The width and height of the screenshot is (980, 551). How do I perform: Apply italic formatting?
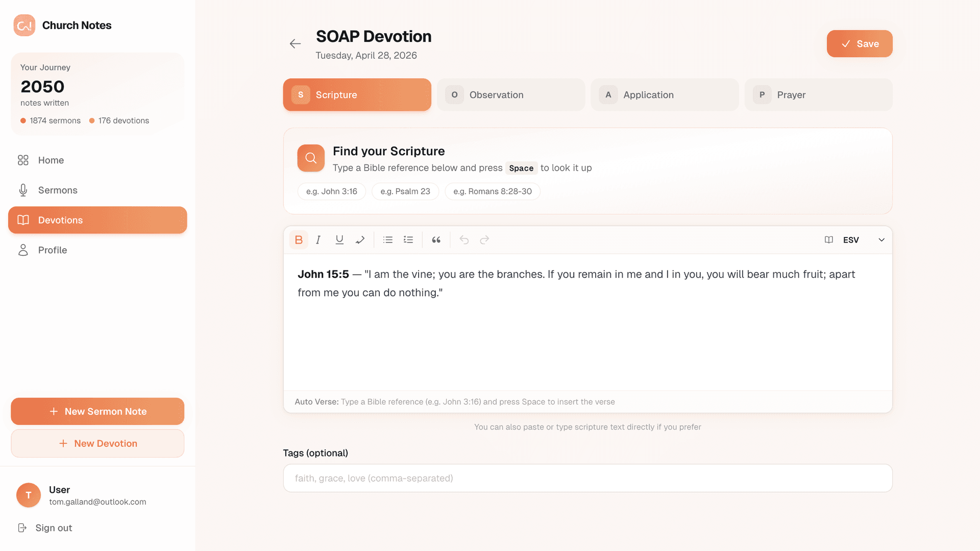click(x=318, y=239)
